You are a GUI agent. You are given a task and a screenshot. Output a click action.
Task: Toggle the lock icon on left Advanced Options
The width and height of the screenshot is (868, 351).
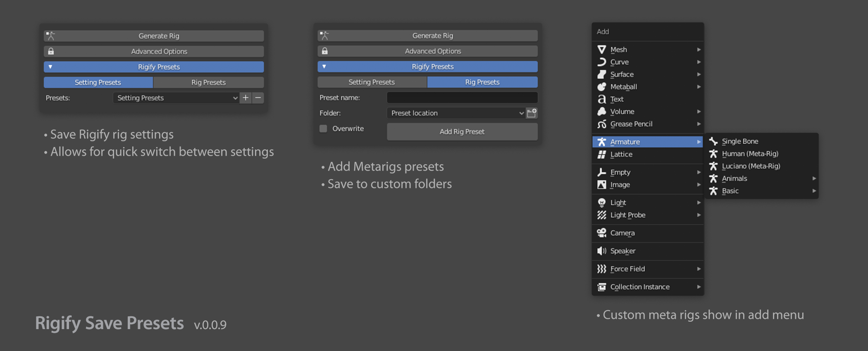click(x=51, y=51)
